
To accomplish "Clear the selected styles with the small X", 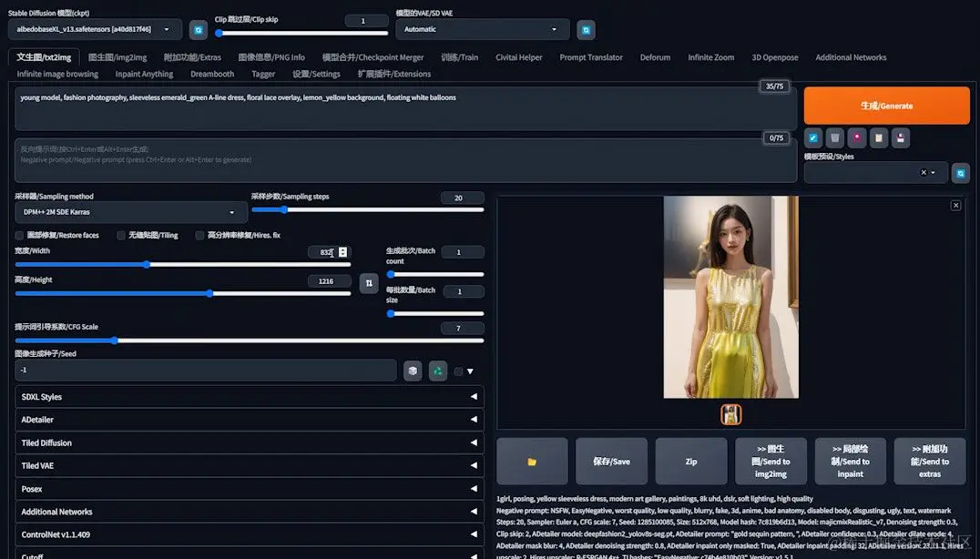I will (x=924, y=173).
